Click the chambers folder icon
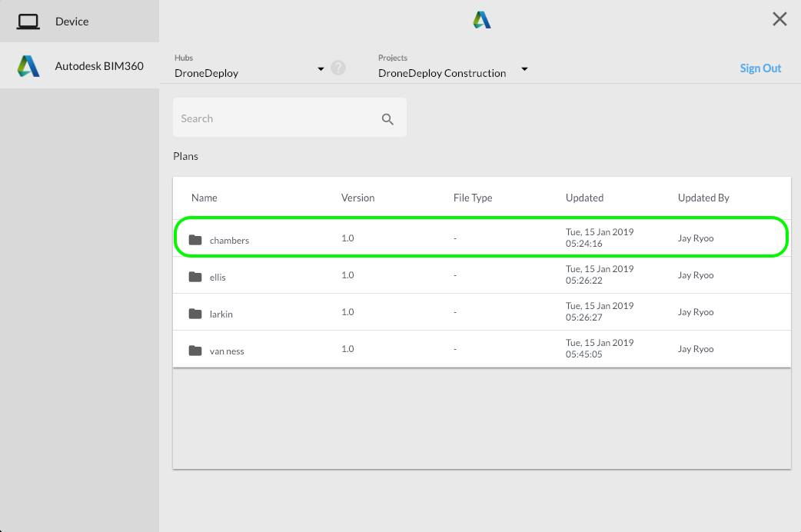 195,240
